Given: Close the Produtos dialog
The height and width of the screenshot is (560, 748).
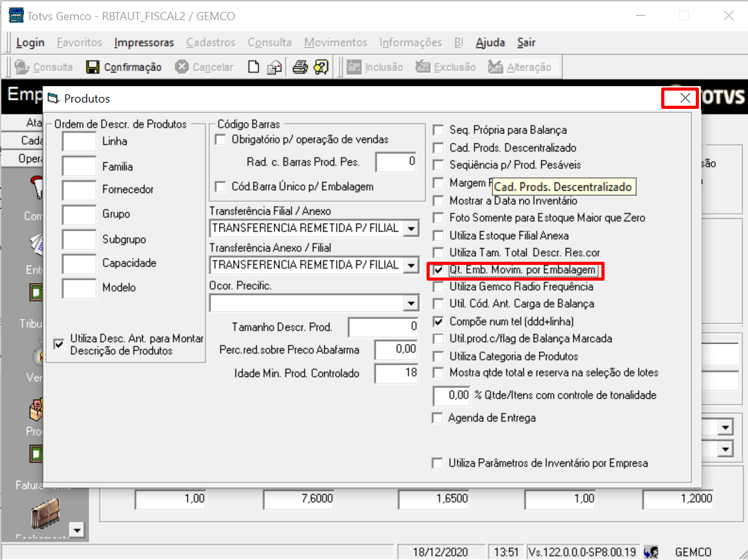Looking at the screenshot, I should click(685, 98).
